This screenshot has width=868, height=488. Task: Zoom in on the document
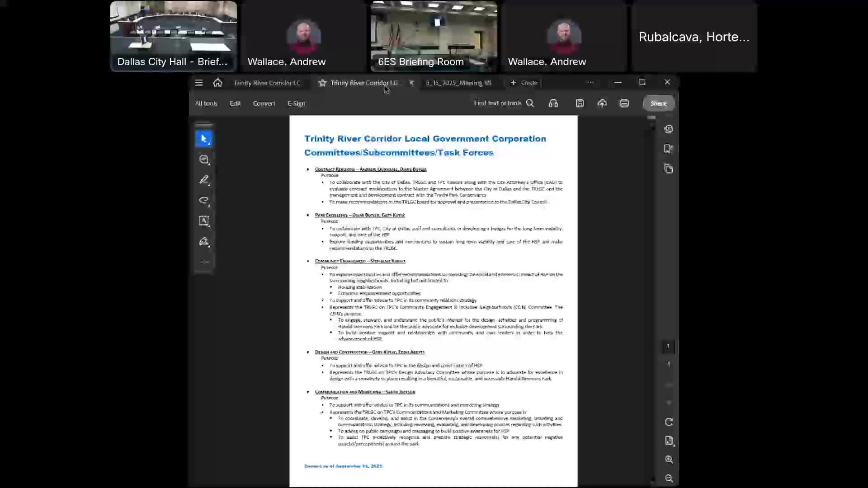point(669,460)
